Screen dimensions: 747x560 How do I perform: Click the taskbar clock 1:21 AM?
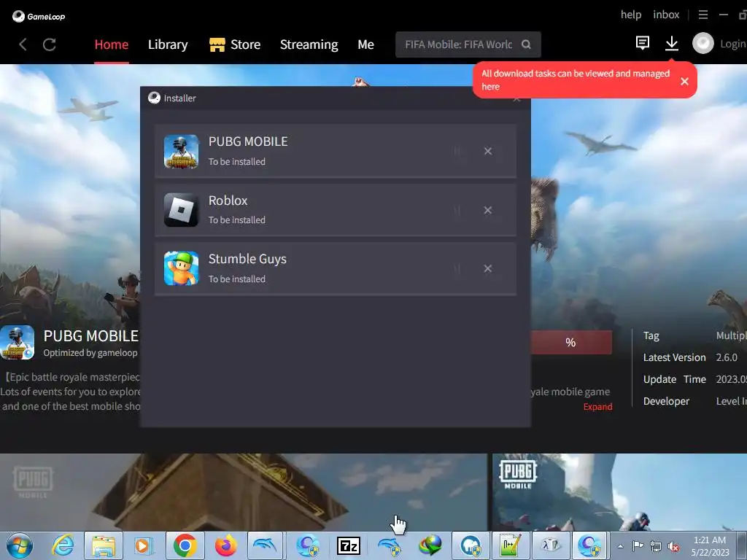[709, 546]
